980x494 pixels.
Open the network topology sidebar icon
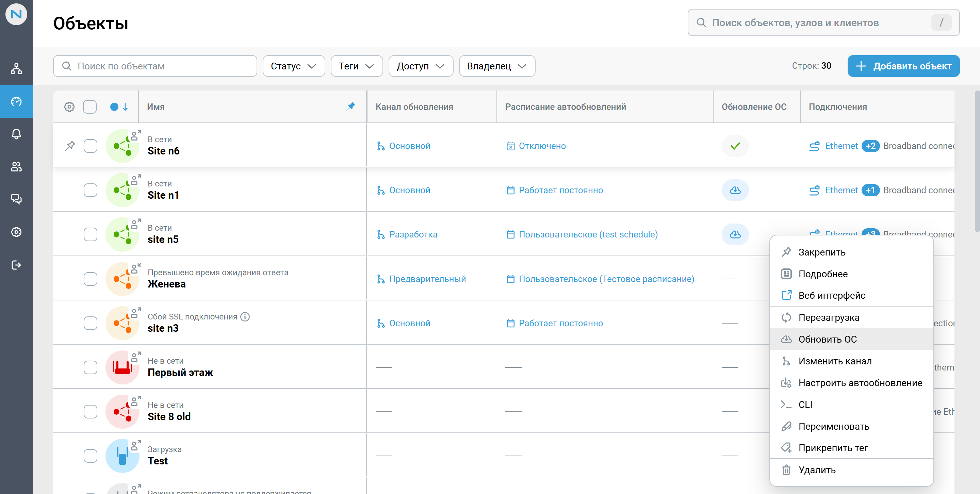(16, 69)
